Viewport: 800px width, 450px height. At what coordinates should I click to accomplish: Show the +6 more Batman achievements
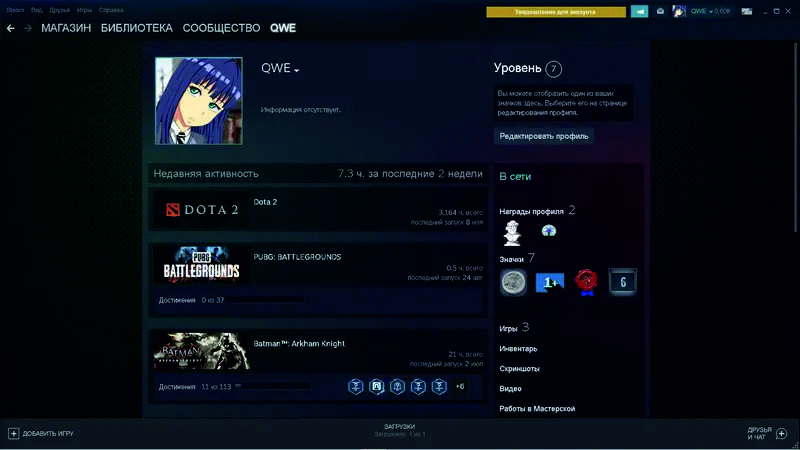point(460,386)
